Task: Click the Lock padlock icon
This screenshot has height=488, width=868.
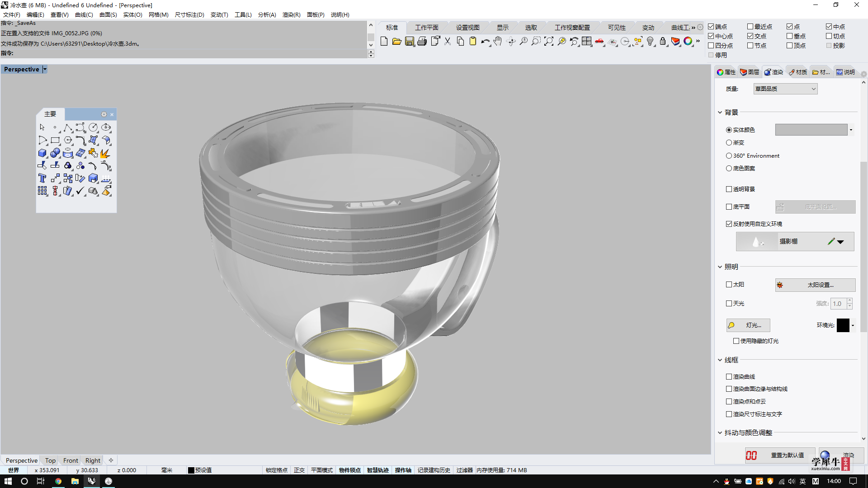Action: click(x=663, y=42)
